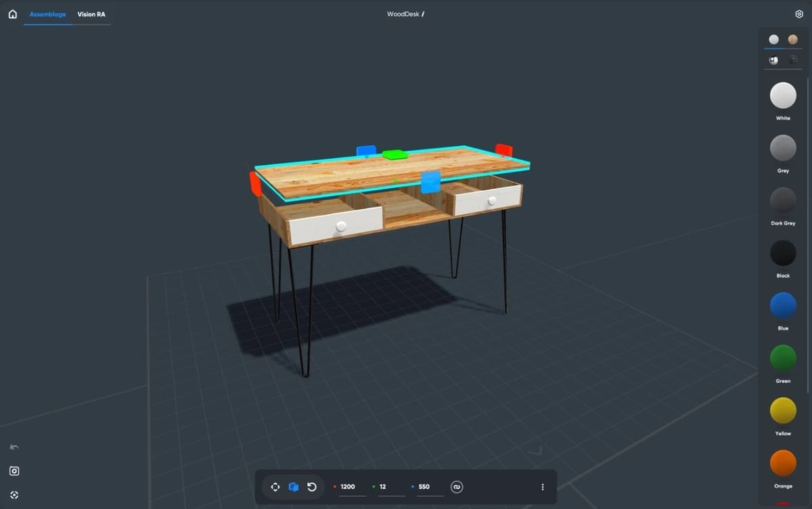The height and width of the screenshot is (509, 812).
Task: Apply the Black color swatch
Action: coord(783,253)
